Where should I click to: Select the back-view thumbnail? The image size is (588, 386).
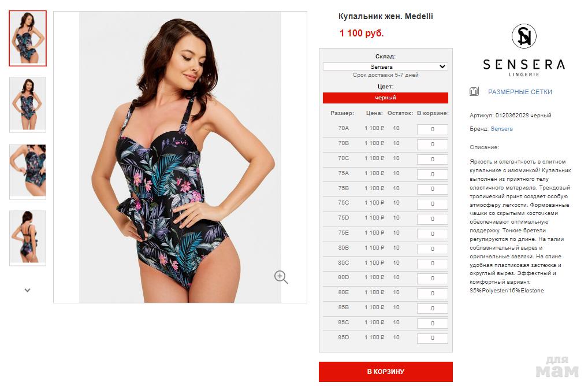[x=28, y=238]
